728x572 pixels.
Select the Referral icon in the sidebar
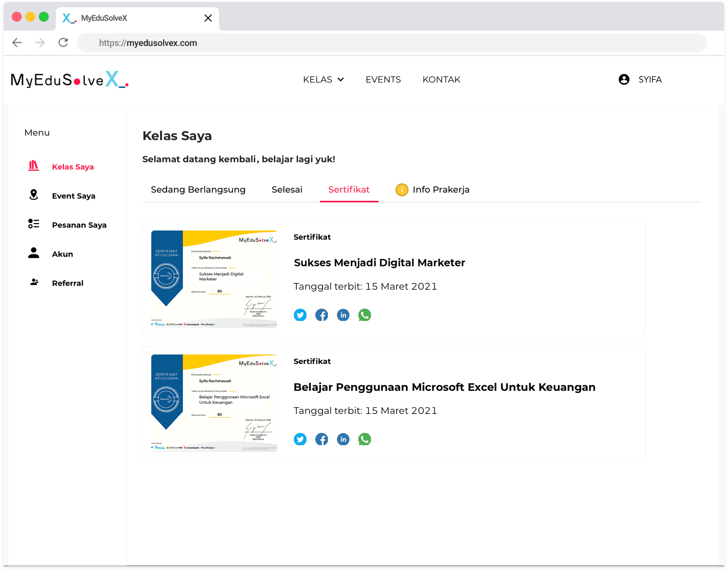(x=34, y=282)
